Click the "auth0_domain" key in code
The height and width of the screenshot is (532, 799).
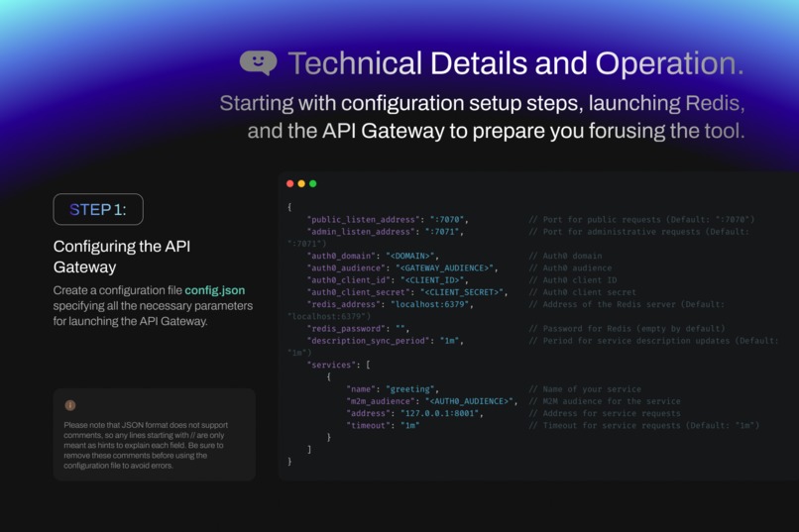pos(343,256)
